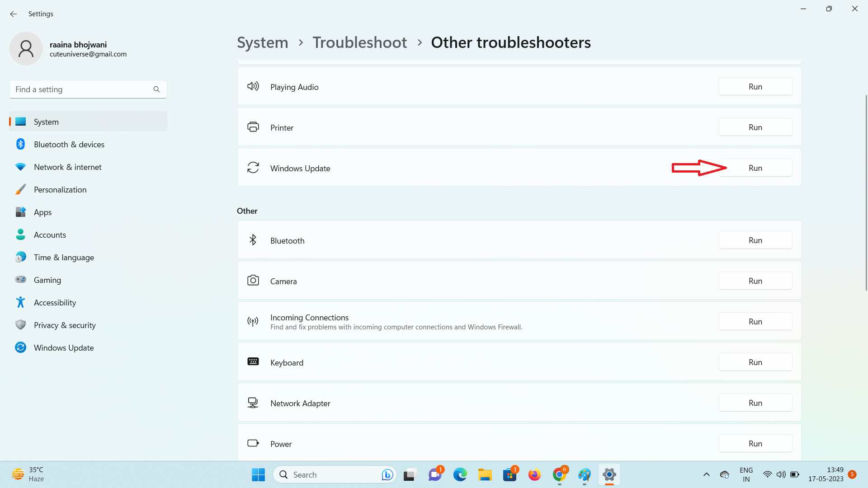
Task: Open Windows Start menu
Action: click(x=258, y=474)
